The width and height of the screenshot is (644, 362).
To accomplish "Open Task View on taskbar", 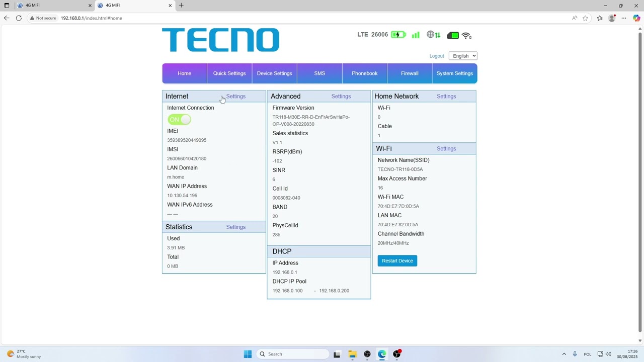I will click(x=337, y=354).
